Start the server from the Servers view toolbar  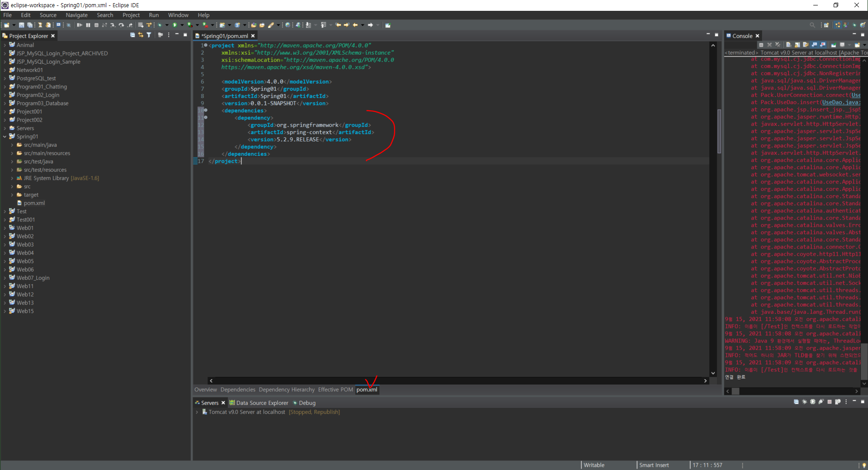pyautogui.click(x=813, y=402)
